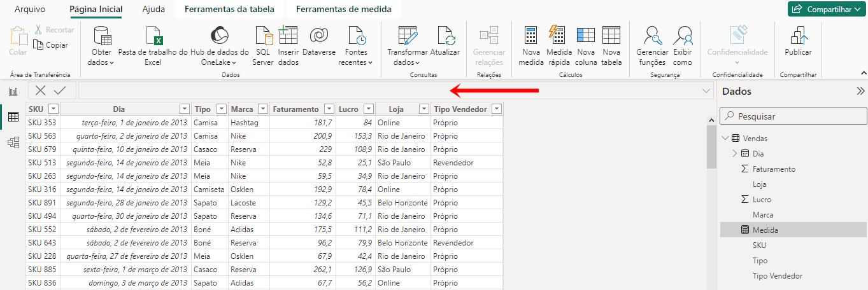The width and height of the screenshot is (868, 290).
Task: Select the Camiseta cell
Action: pyautogui.click(x=210, y=190)
